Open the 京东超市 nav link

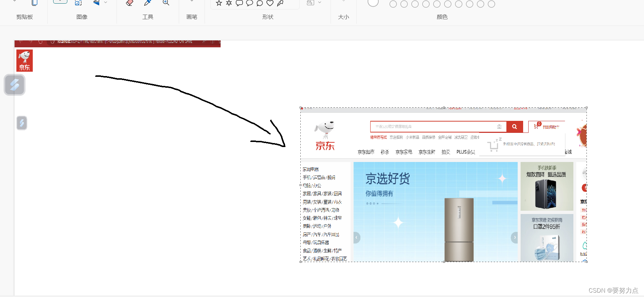coord(366,152)
